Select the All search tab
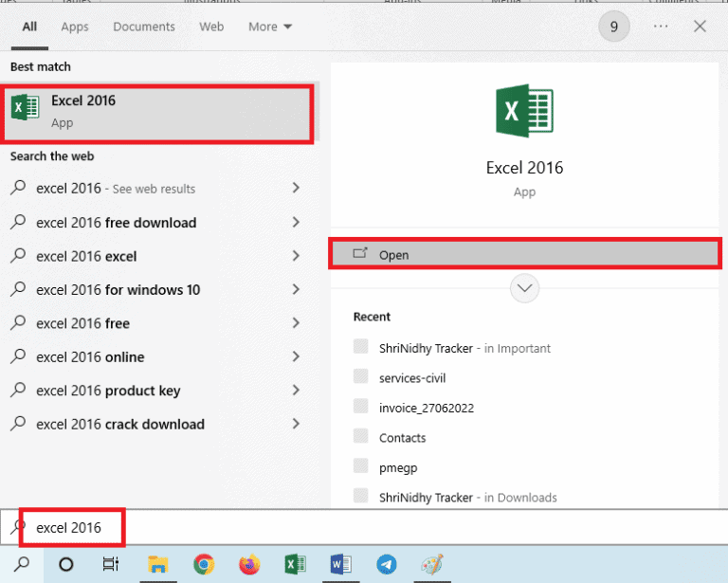The height and width of the screenshot is (583, 728). pos(29,27)
